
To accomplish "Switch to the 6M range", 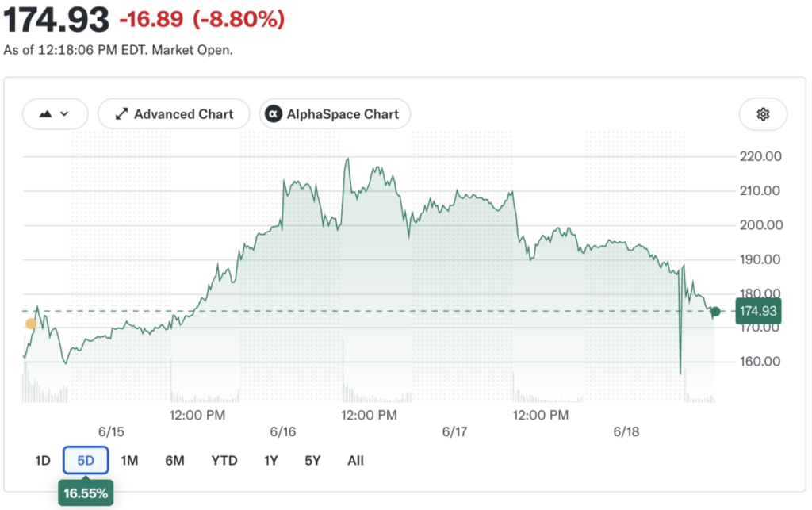I will pyautogui.click(x=175, y=460).
